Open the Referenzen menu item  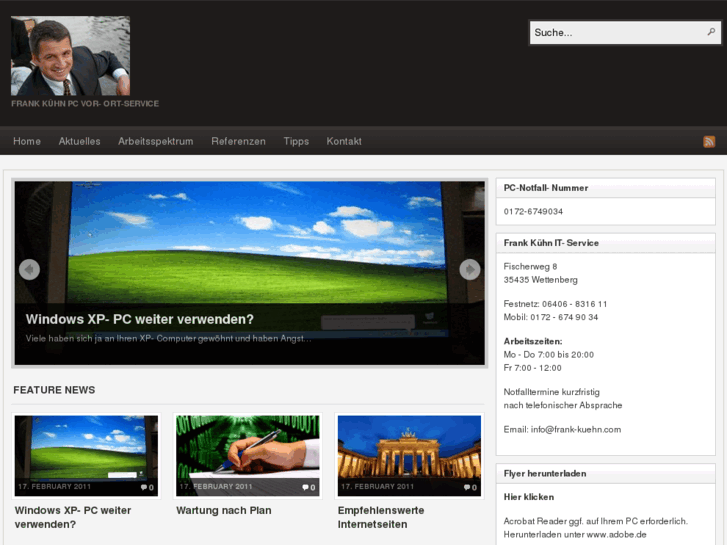[x=238, y=141]
